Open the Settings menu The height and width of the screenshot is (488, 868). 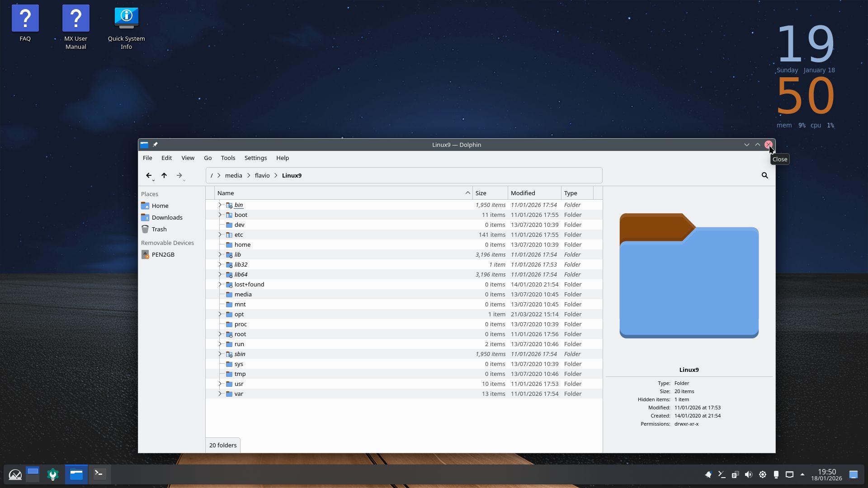point(255,158)
